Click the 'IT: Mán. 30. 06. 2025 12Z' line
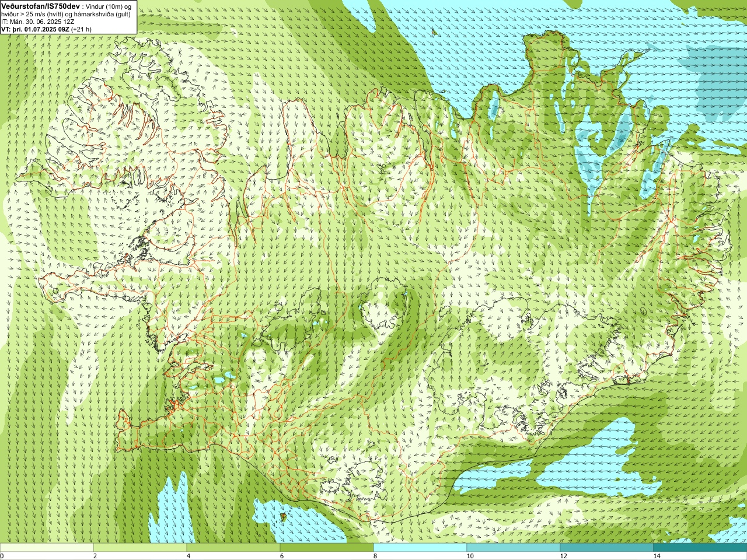 coord(37,22)
